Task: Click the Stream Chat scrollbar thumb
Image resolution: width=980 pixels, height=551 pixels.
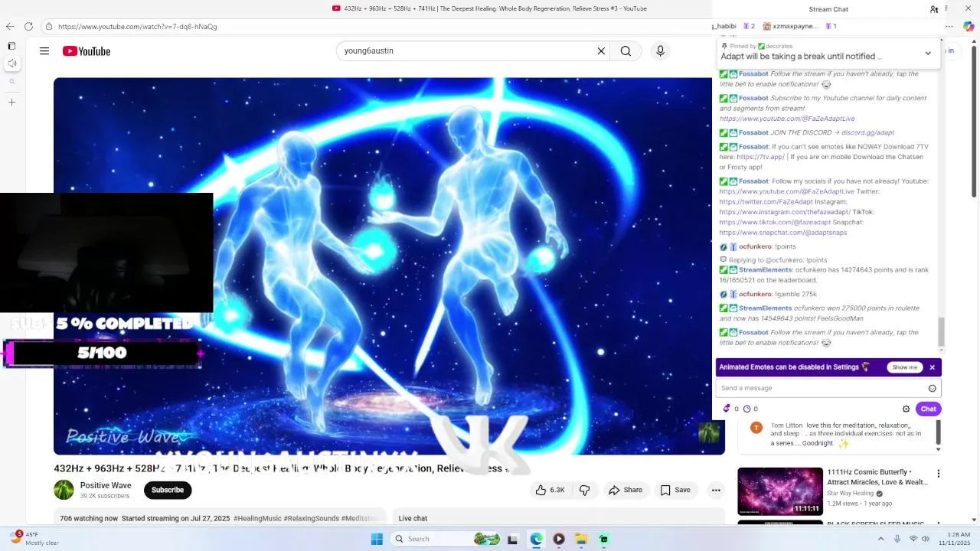Action: coord(942,331)
